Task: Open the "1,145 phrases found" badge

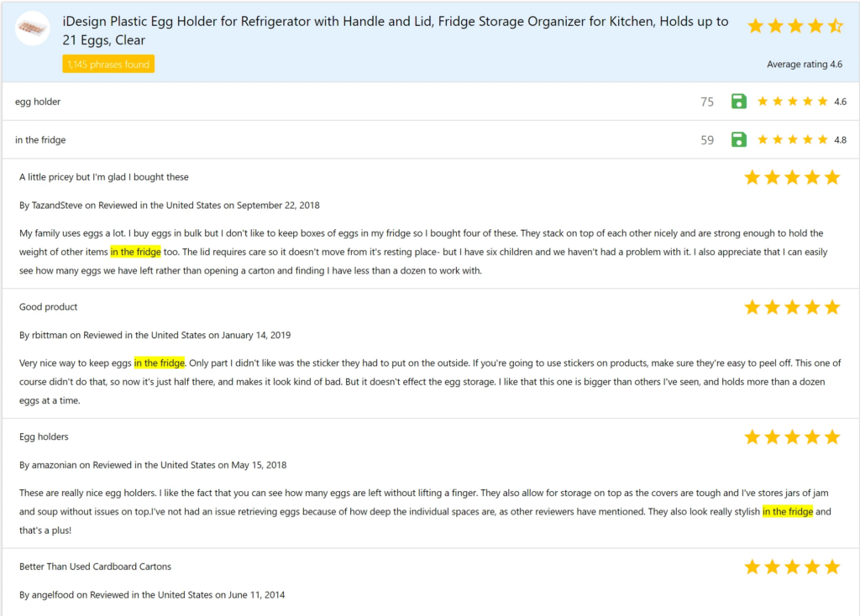Action: (107, 63)
